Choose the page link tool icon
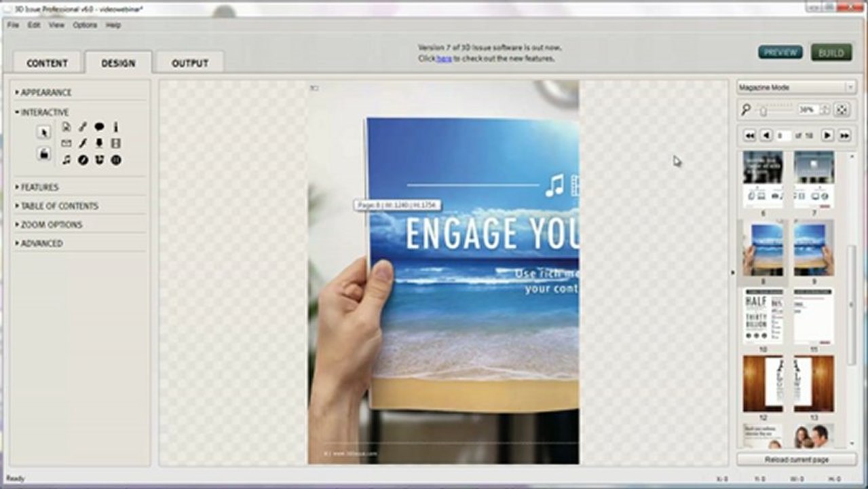Screen dimensions: 868x489 click(x=67, y=126)
